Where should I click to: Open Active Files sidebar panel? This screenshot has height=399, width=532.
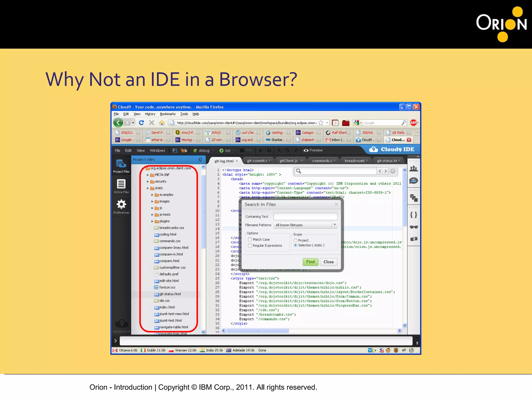(121, 186)
